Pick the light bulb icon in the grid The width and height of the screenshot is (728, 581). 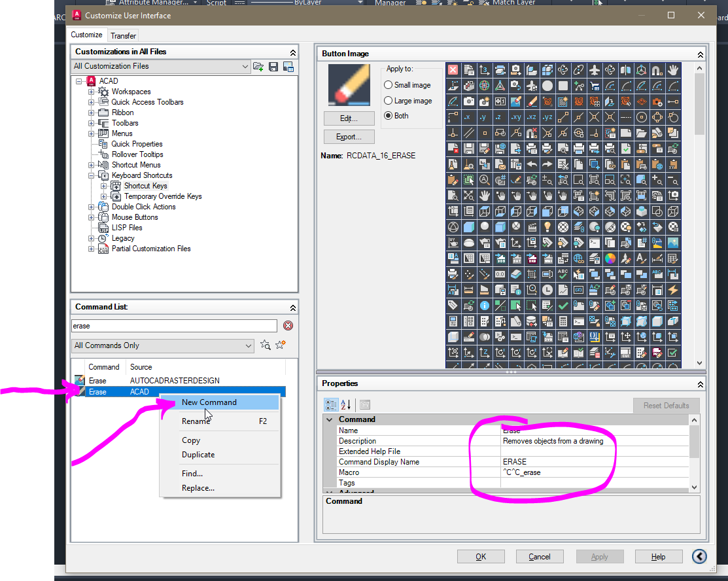click(547, 226)
